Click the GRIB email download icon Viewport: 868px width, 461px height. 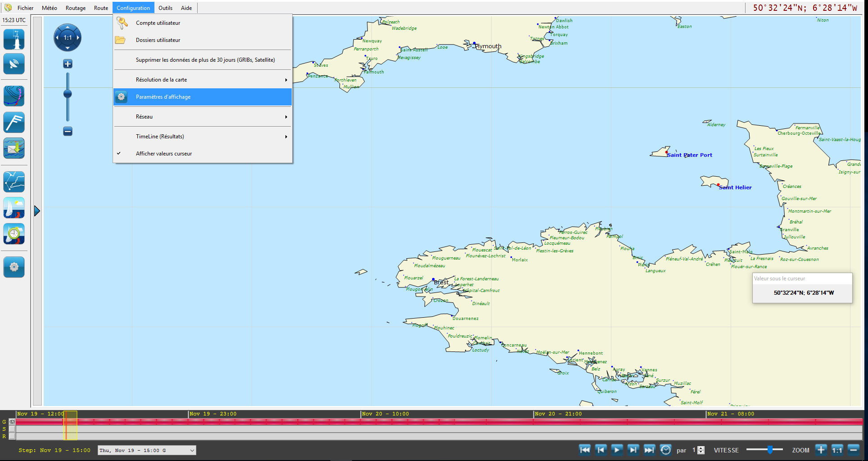[x=14, y=148]
